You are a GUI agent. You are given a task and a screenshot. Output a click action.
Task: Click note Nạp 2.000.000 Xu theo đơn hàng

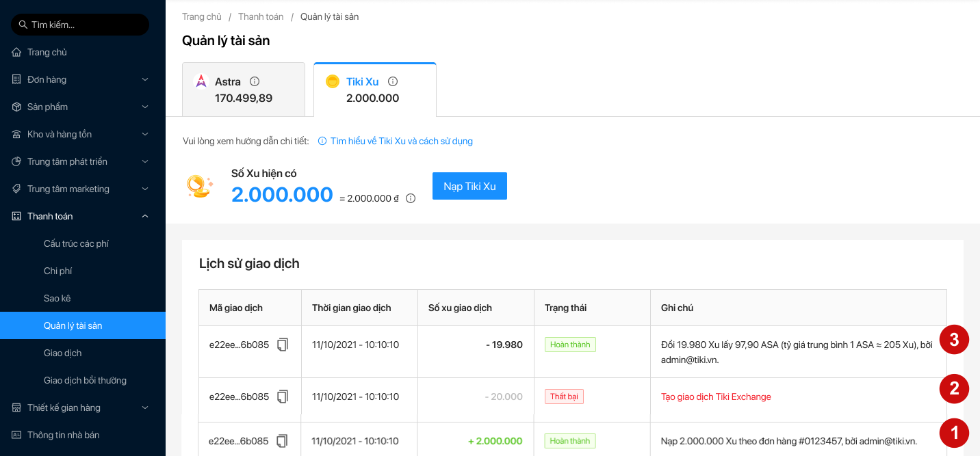click(789, 441)
